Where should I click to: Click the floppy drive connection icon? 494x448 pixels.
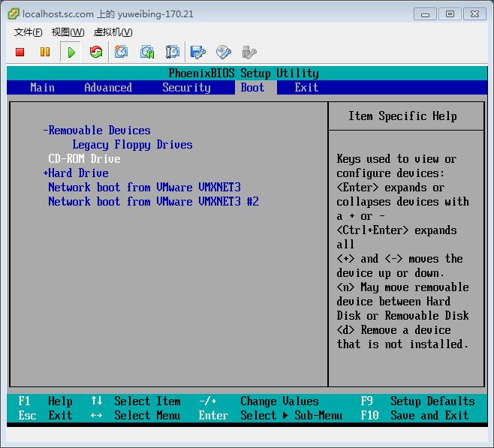[198, 53]
